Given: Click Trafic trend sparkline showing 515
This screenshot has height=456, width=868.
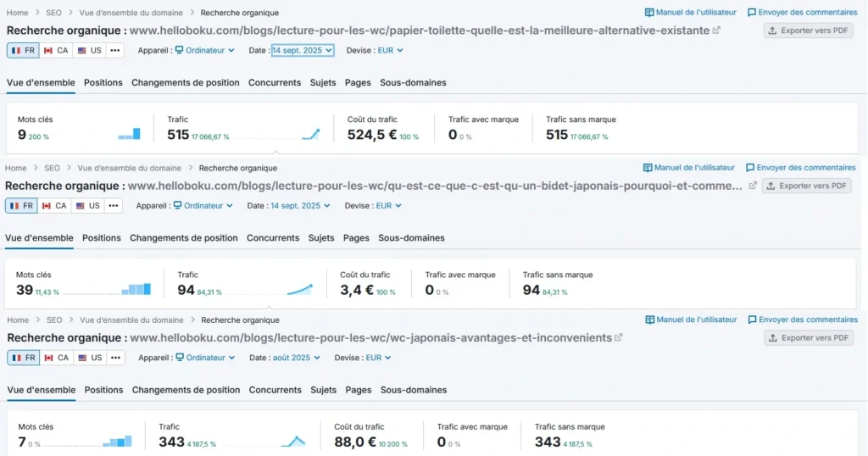Looking at the screenshot, I should pyautogui.click(x=310, y=133).
